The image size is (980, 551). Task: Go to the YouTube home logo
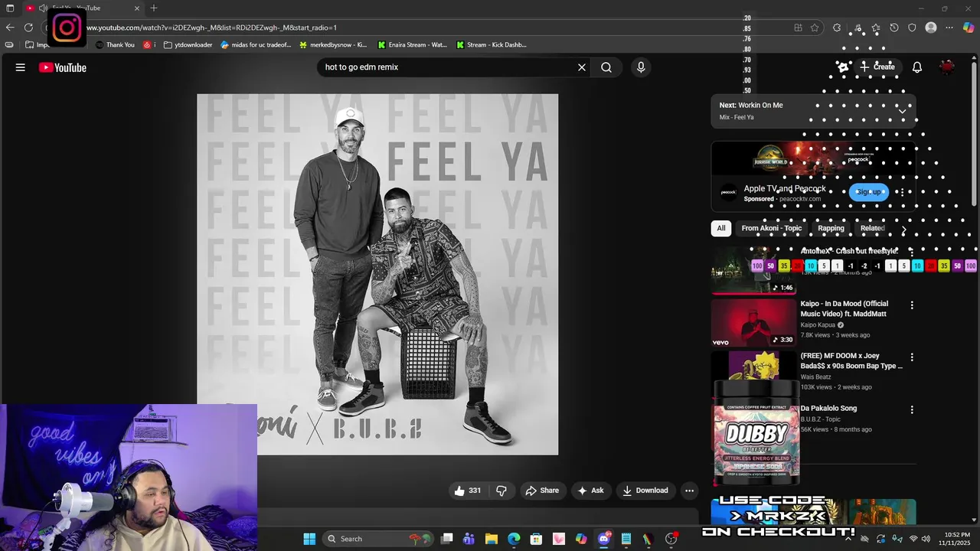63,67
